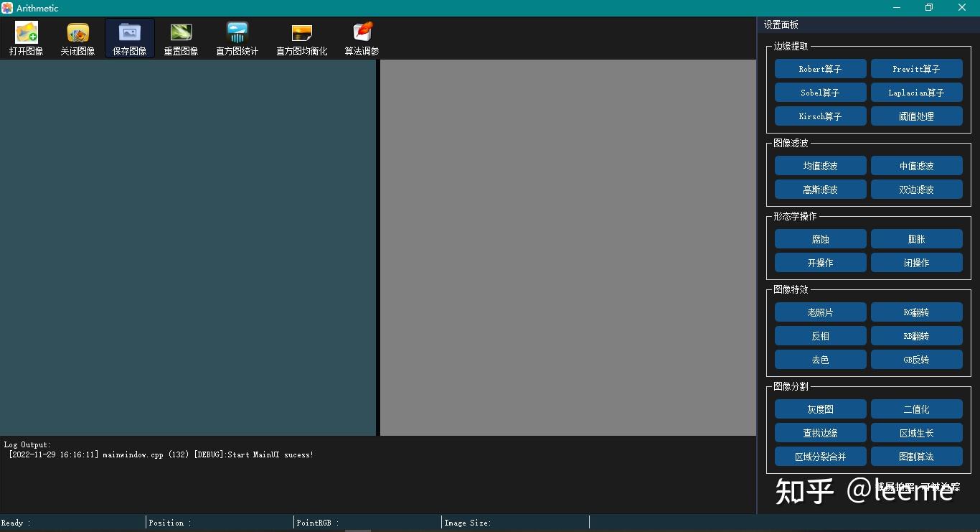Apply median filtering via 中值滤波

pyautogui.click(x=917, y=165)
